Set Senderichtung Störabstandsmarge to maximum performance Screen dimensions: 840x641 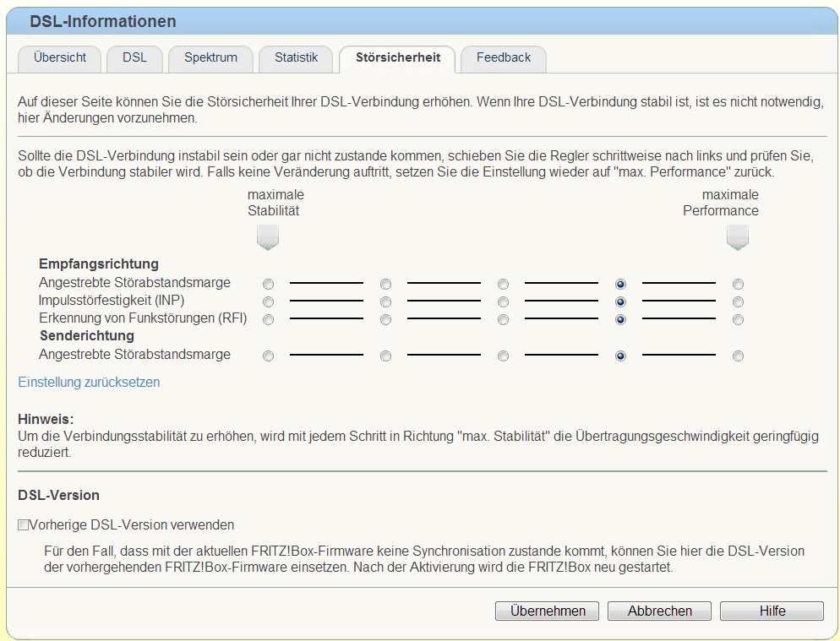point(739,356)
